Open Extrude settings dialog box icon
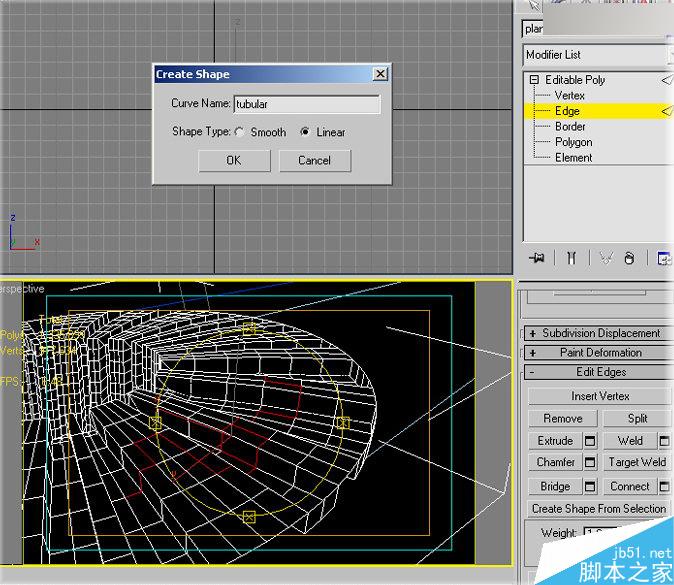 (590, 441)
